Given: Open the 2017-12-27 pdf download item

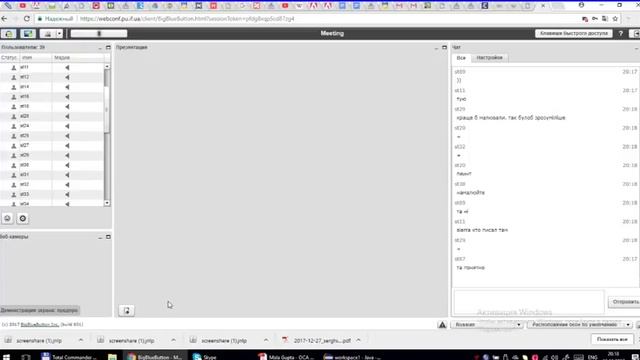Looking at the screenshot, I should tap(317, 340).
